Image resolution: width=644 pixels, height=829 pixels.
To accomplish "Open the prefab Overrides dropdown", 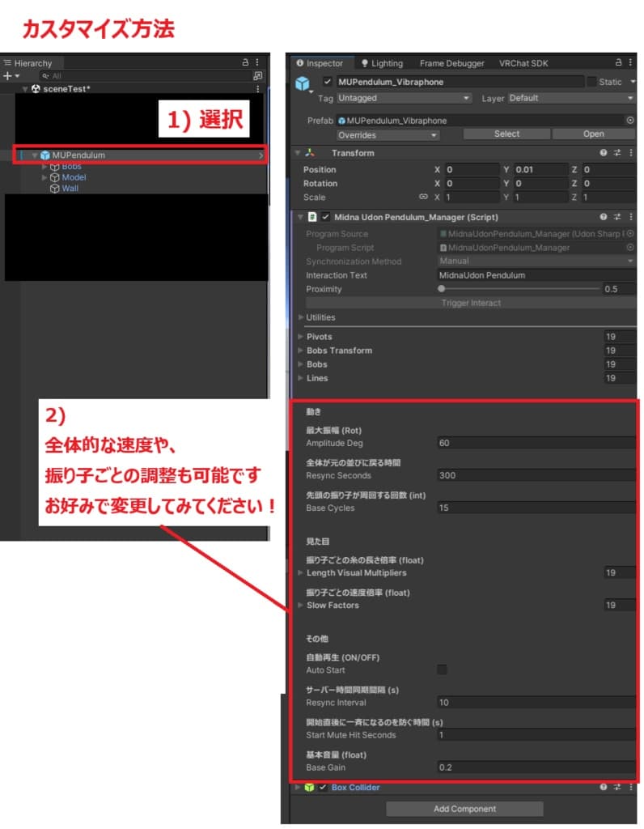I will (388, 135).
